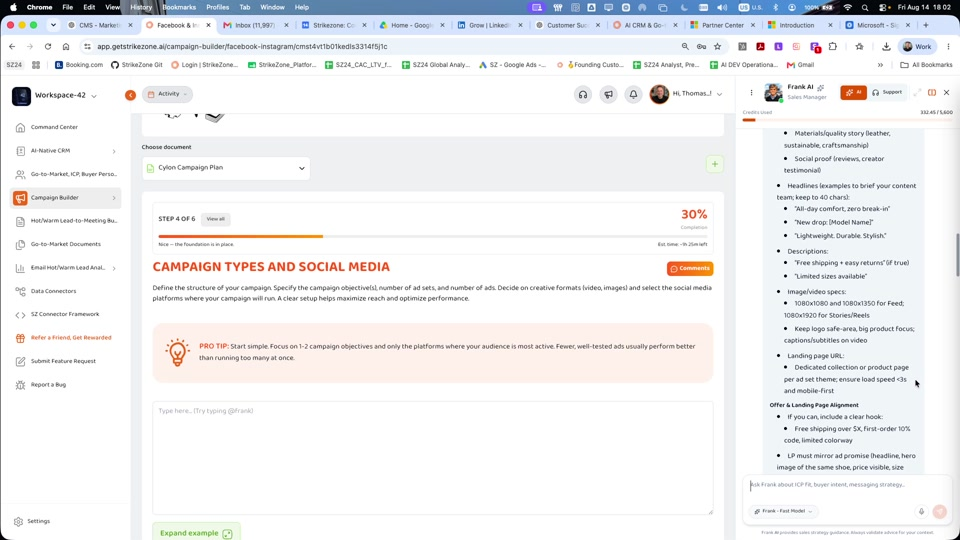
Task: Switch Frank panel to Support mode
Action: click(x=887, y=92)
